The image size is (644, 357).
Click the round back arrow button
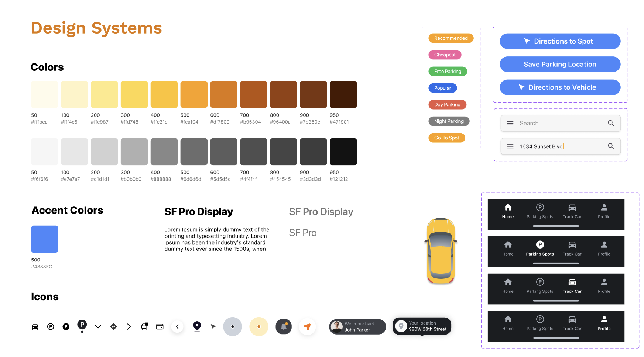click(x=177, y=327)
